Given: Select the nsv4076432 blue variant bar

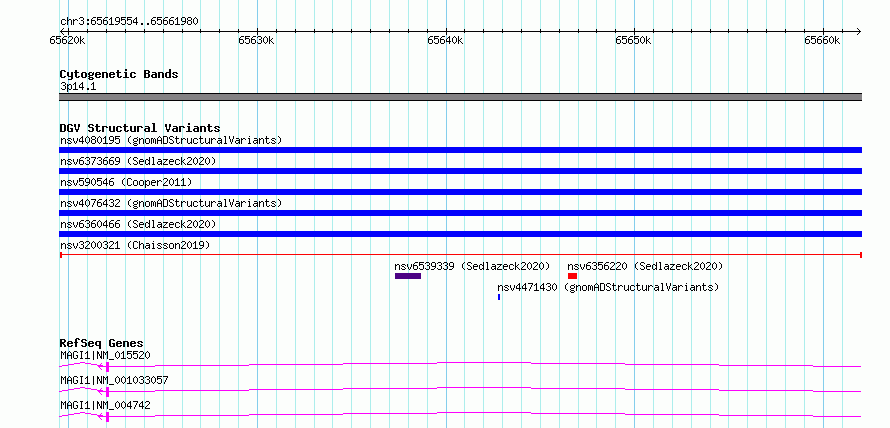Looking at the screenshot, I should [460, 213].
